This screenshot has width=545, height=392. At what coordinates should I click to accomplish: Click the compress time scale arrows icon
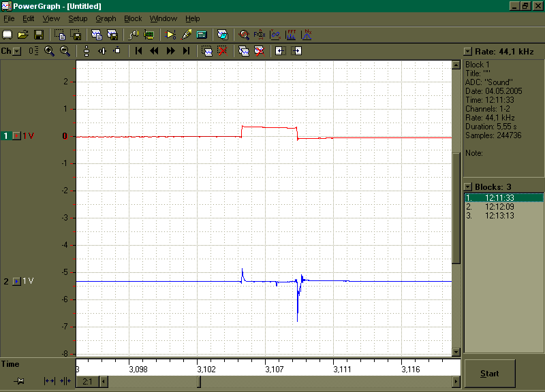point(65,381)
